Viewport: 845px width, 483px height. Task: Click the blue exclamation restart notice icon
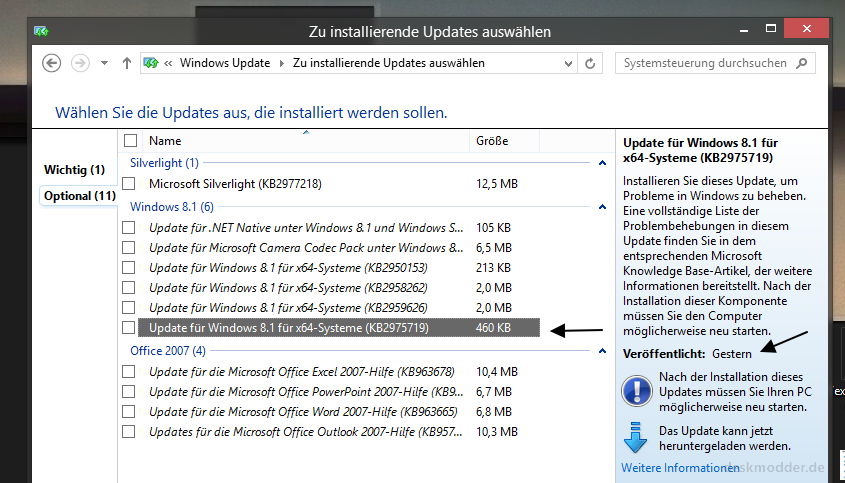pyautogui.click(x=637, y=391)
